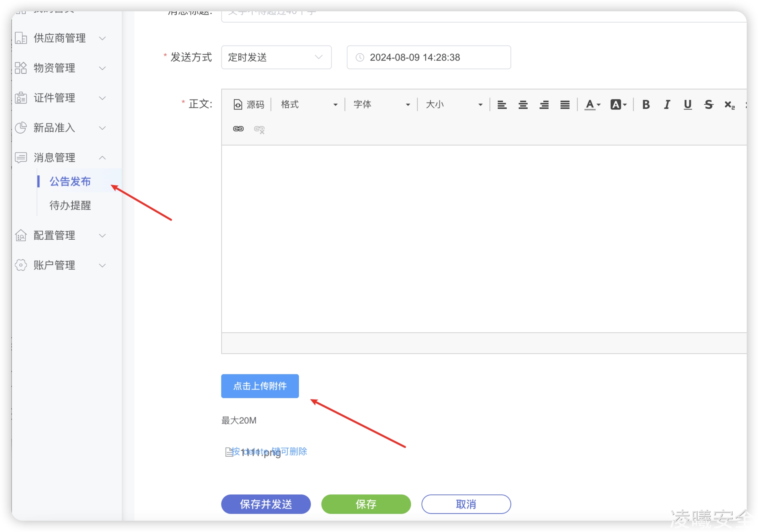Apply subscript formatting
Screen dimensions: 758x532
[x=729, y=105]
